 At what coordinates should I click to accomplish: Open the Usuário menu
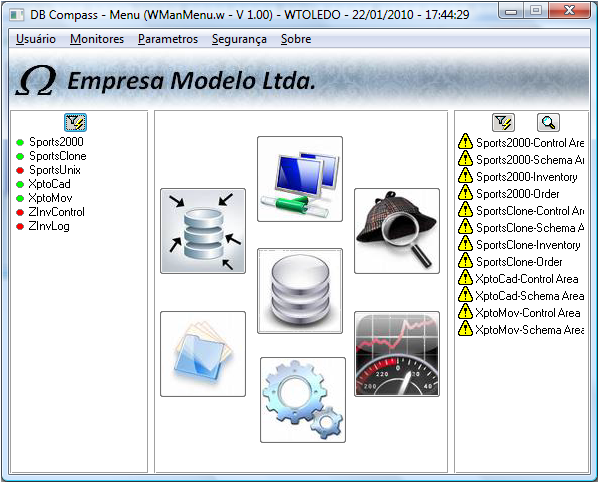pyautogui.click(x=36, y=39)
